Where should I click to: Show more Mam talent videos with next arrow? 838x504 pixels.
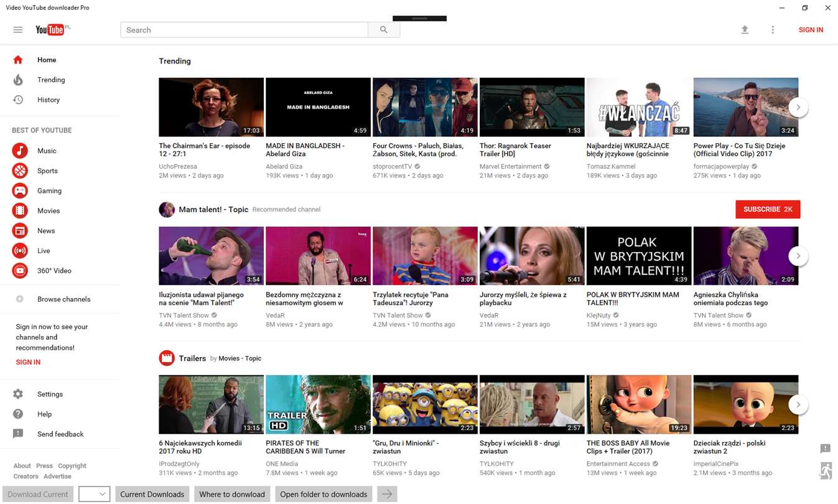point(798,256)
